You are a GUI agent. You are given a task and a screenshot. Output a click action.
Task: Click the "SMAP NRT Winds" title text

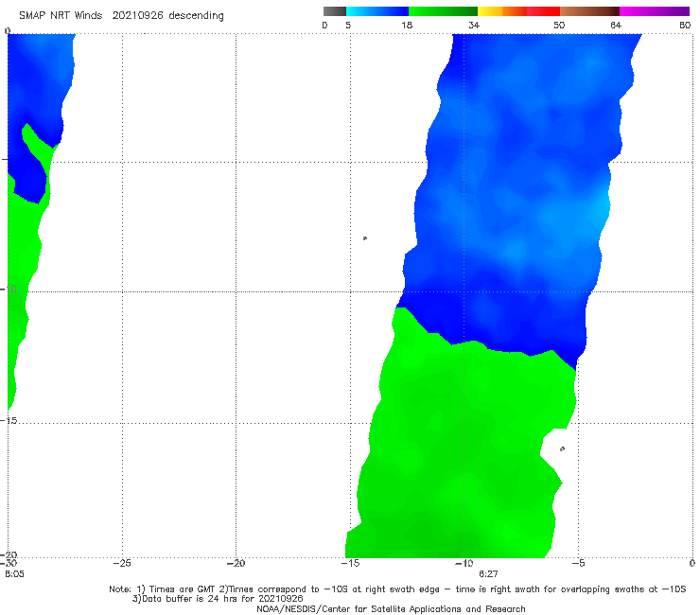(x=61, y=16)
